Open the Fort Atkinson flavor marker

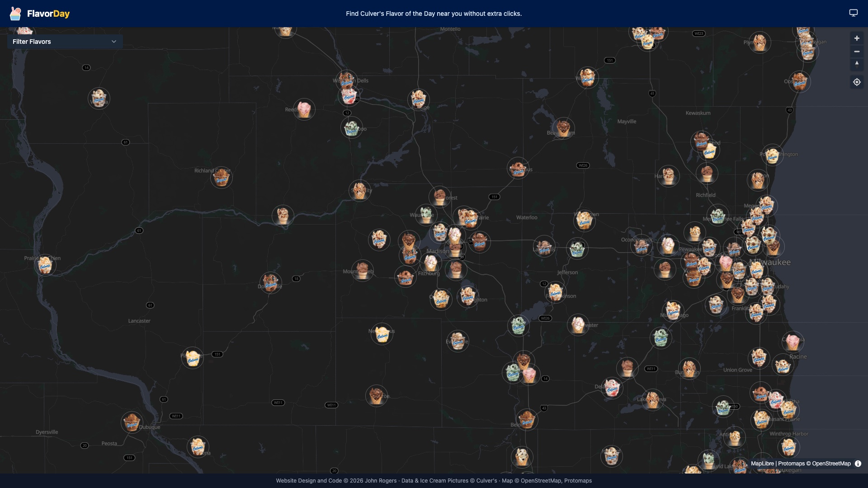[556, 292]
